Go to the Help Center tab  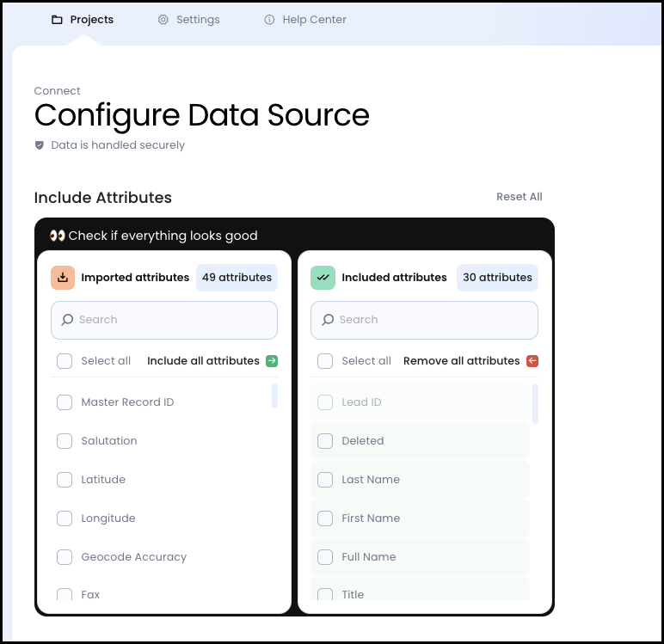pyautogui.click(x=304, y=20)
